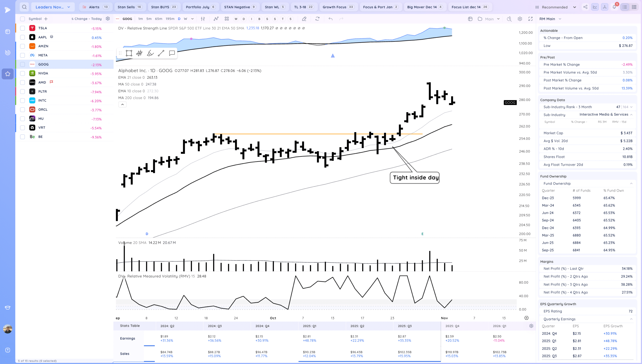Open the notifications bell
The image size is (642, 364).
614,7
